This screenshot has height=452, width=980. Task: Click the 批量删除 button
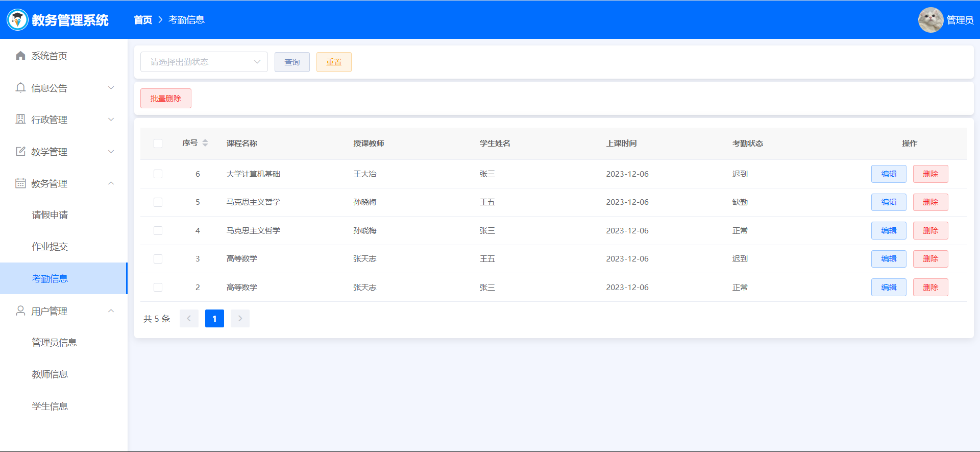pos(166,98)
